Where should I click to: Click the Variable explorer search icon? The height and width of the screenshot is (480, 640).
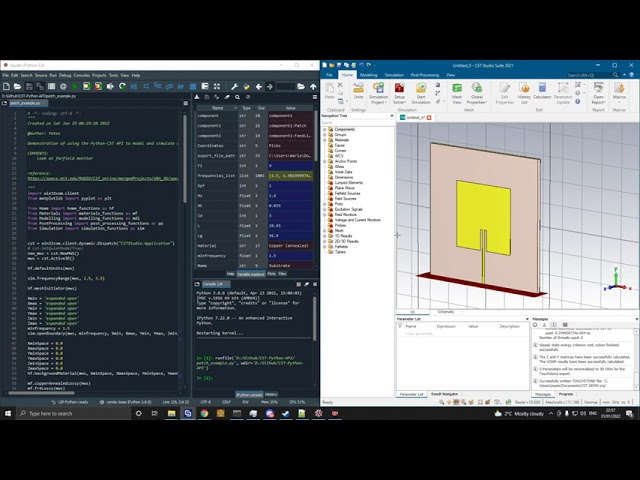[237, 97]
